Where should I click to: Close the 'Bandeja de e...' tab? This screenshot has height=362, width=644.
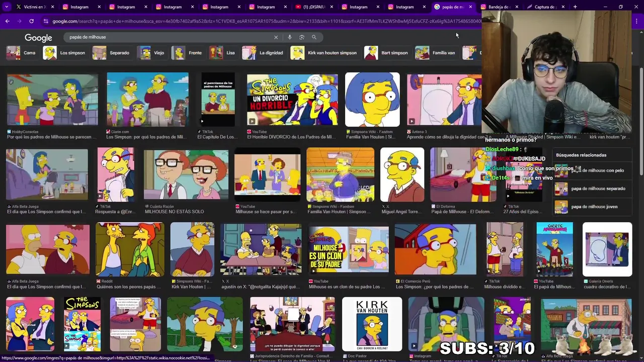pos(517,7)
